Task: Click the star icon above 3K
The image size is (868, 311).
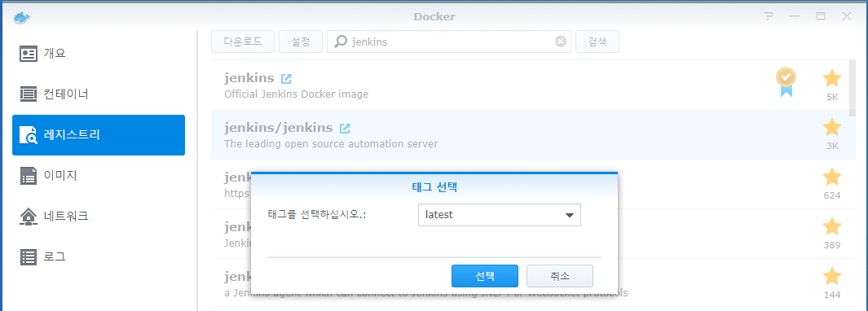Action: tap(832, 128)
